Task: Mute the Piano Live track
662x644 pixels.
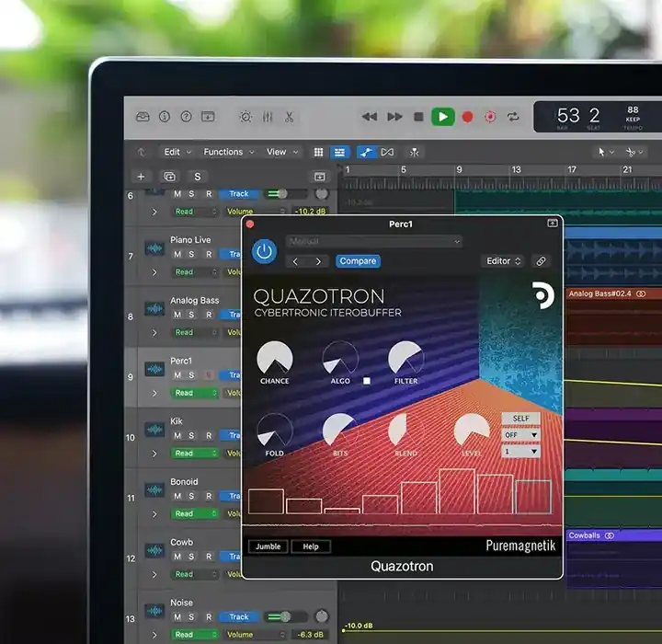Action: point(177,254)
